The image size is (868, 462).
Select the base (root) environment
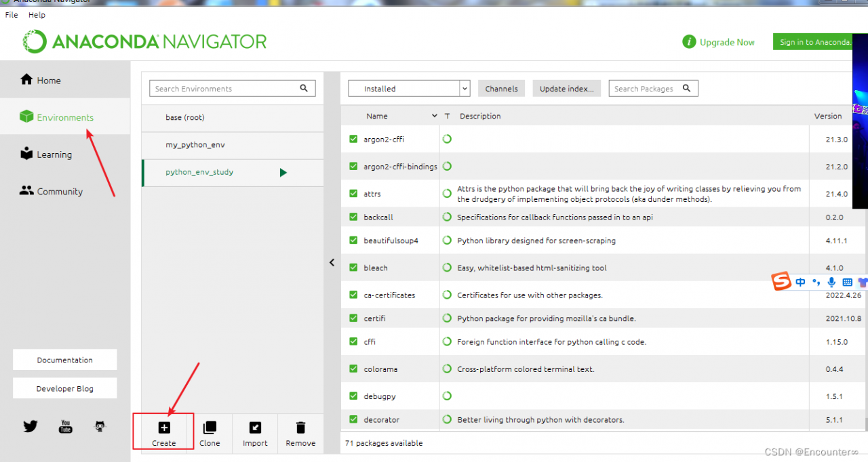232,117
